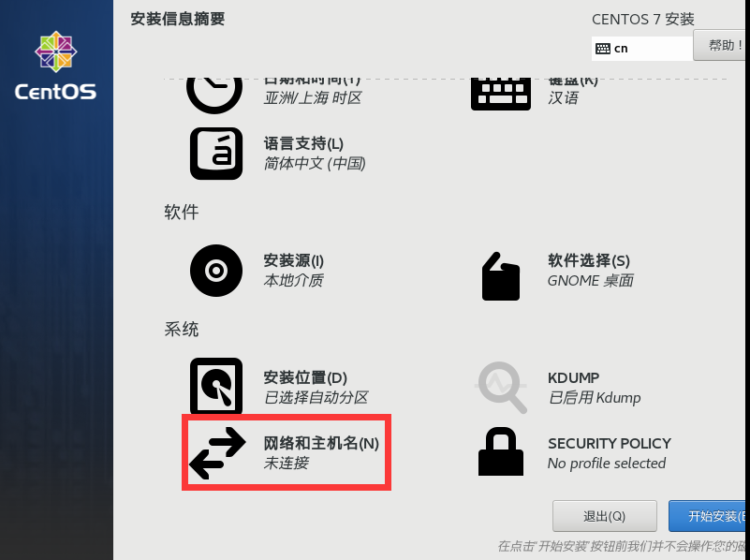Open 软件选择(S) GNOME 桌面 entry

coord(590,271)
